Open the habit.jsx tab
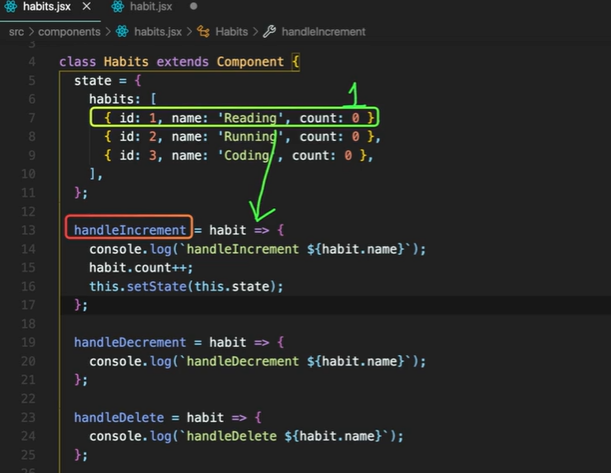Image resolution: width=611 pixels, height=473 pixels. point(151,7)
